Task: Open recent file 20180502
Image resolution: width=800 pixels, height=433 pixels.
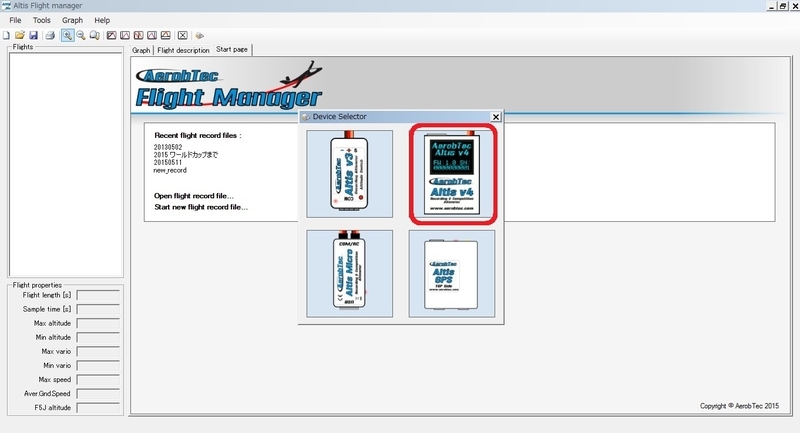Action: click(168, 147)
